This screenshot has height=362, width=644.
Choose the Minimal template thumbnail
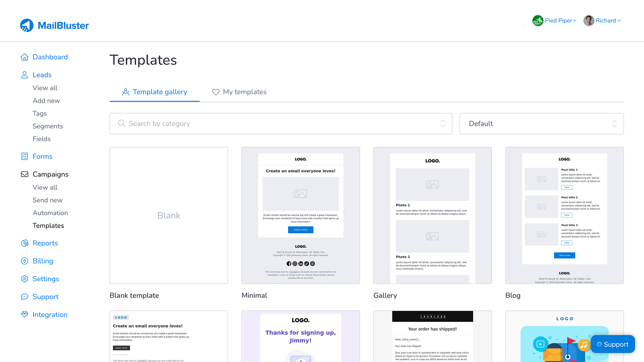(301, 215)
